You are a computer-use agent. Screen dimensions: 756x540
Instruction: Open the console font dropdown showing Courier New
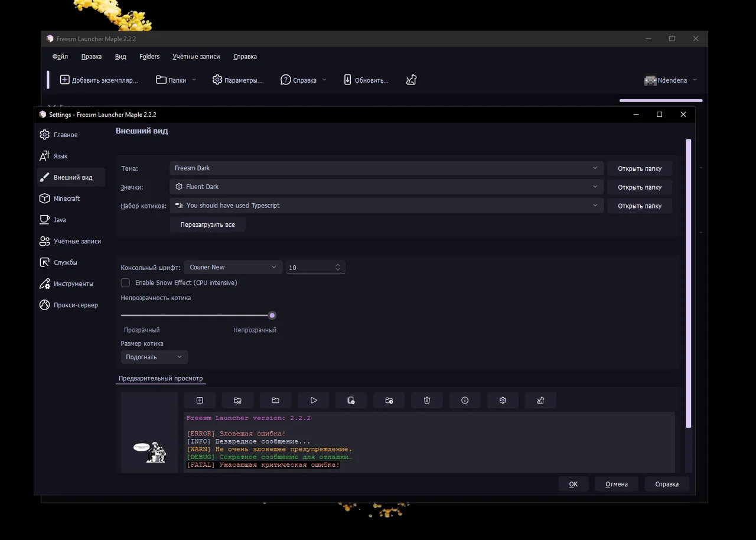pyautogui.click(x=233, y=267)
